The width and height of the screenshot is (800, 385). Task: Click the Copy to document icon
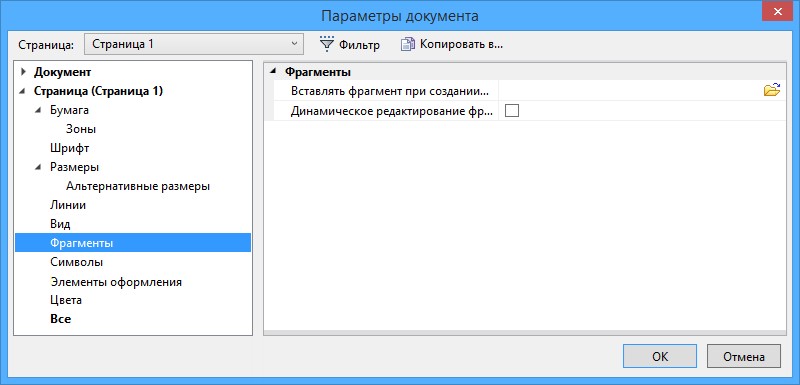point(407,44)
